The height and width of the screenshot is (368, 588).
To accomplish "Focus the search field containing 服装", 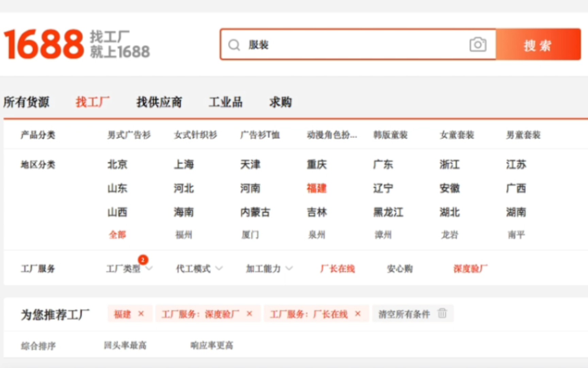I will tap(358, 45).
